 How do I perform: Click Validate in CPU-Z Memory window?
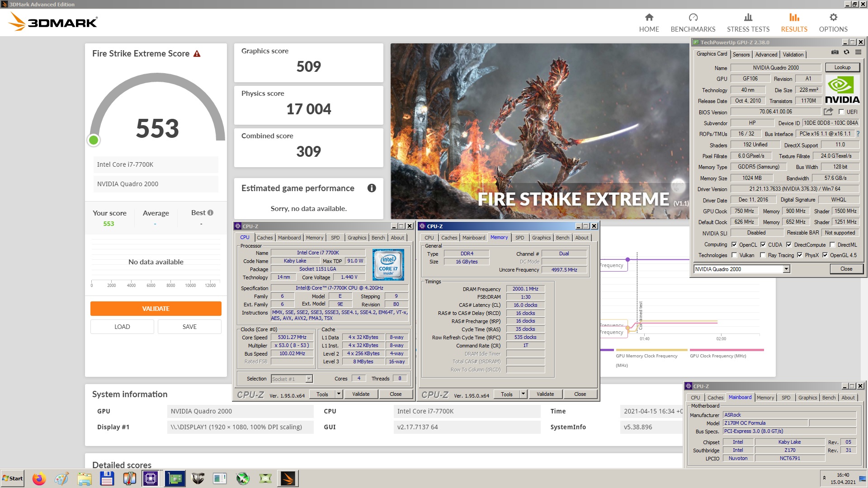(545, 394)
